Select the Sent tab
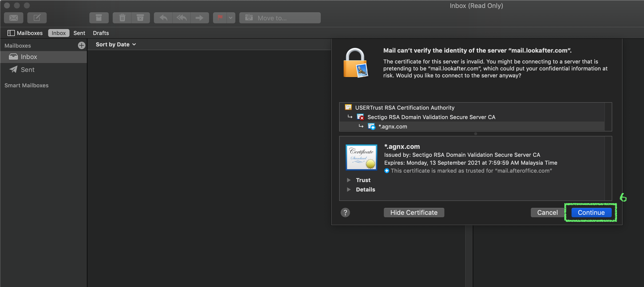This screenshot has width=644, height=287. click(x=79, y=32)
